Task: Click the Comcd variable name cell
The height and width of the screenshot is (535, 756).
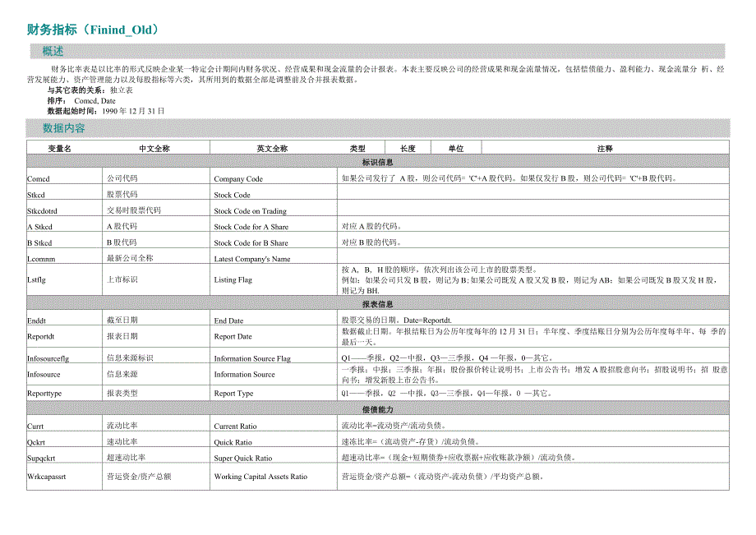Action: click(37, 178)
